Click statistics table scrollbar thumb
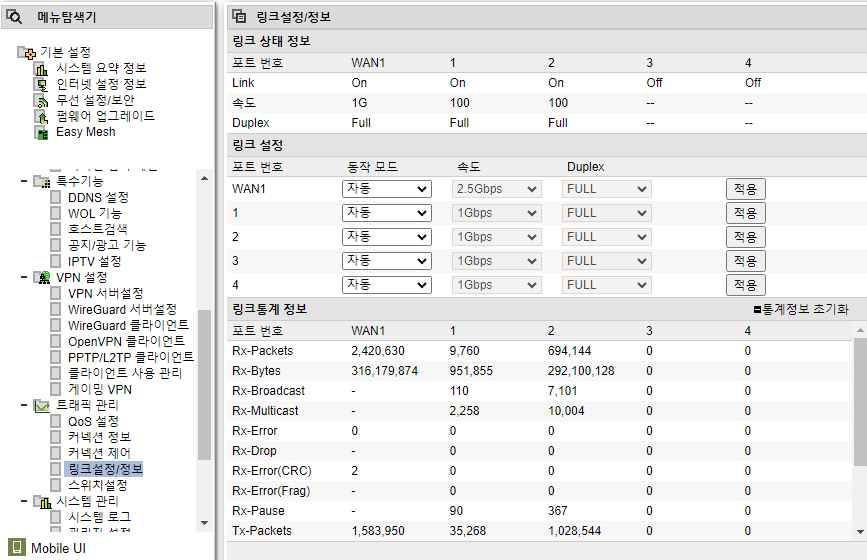 click(x=860, y=402)
